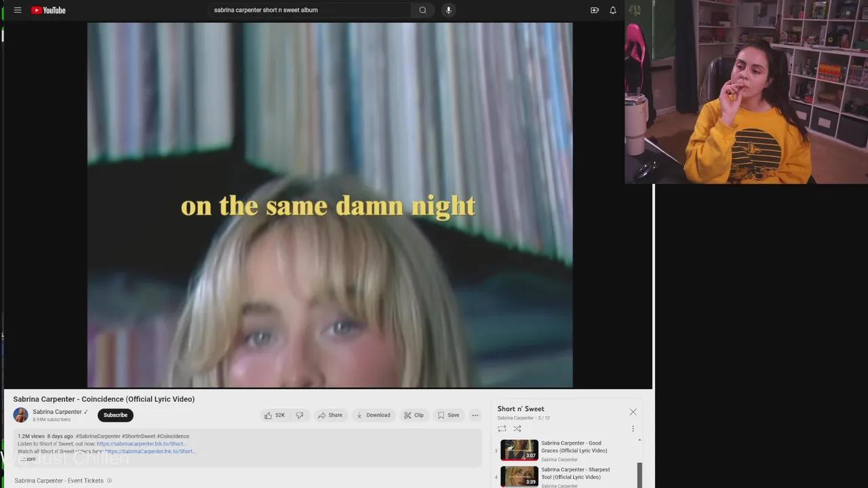
Task: Download the video
Action: click(374, 415)
